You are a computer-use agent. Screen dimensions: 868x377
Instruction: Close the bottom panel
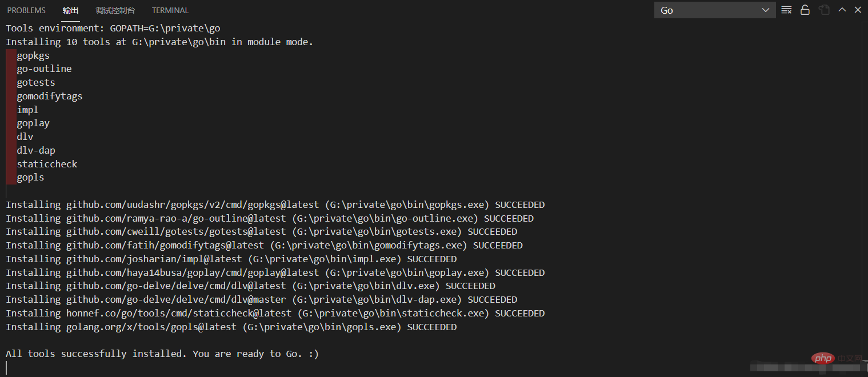[x=858, y=10]
